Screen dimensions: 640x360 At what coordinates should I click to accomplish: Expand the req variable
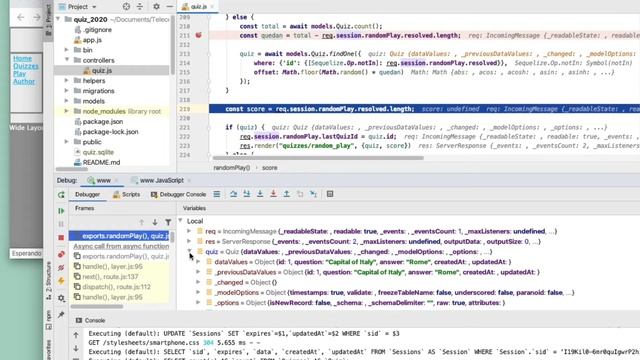(x=189, y=231)
